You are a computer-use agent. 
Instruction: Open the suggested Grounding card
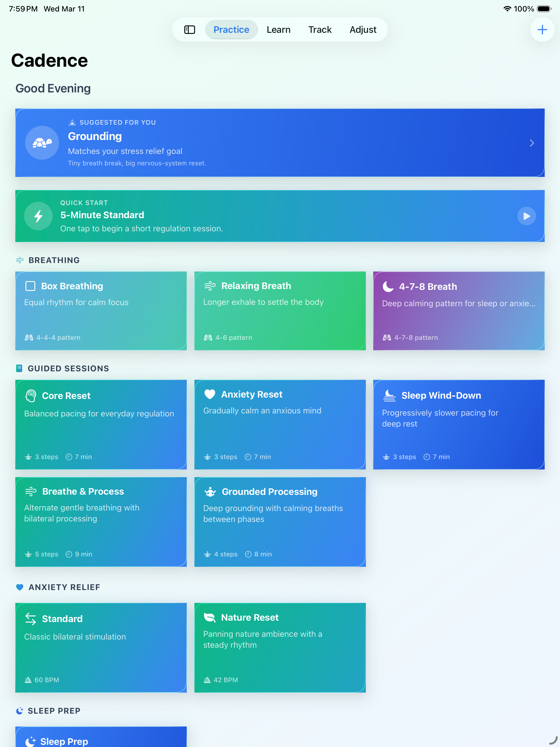pos(280,142)
